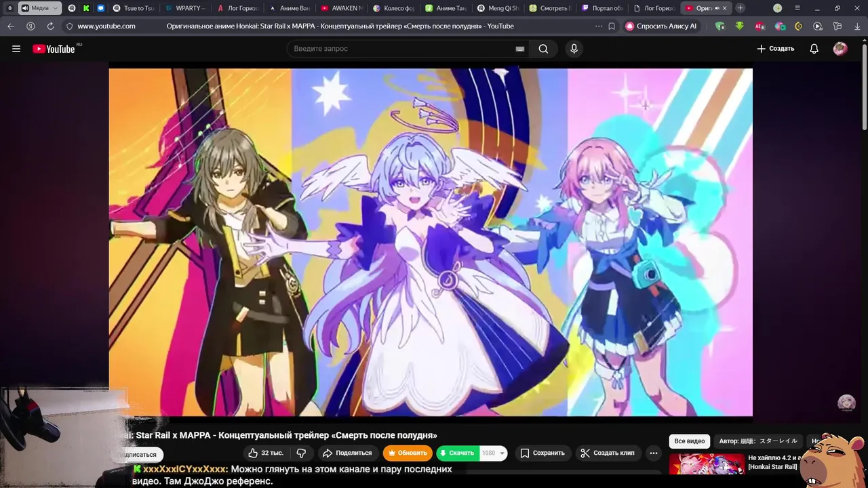868x488 pixels.
Task: Open the Не хайплю 4.2 video title
Action: click(x=774, y=462)
